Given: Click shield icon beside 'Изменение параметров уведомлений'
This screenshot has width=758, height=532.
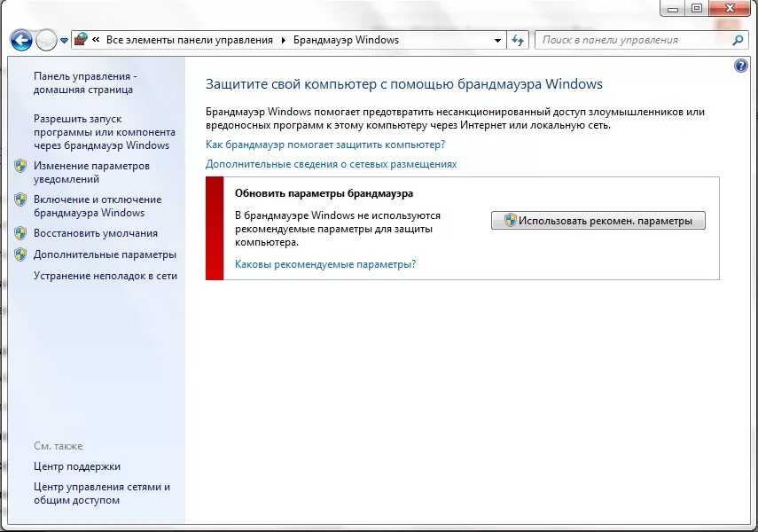Looking at the screenshot, I should [x=20, y=166].
